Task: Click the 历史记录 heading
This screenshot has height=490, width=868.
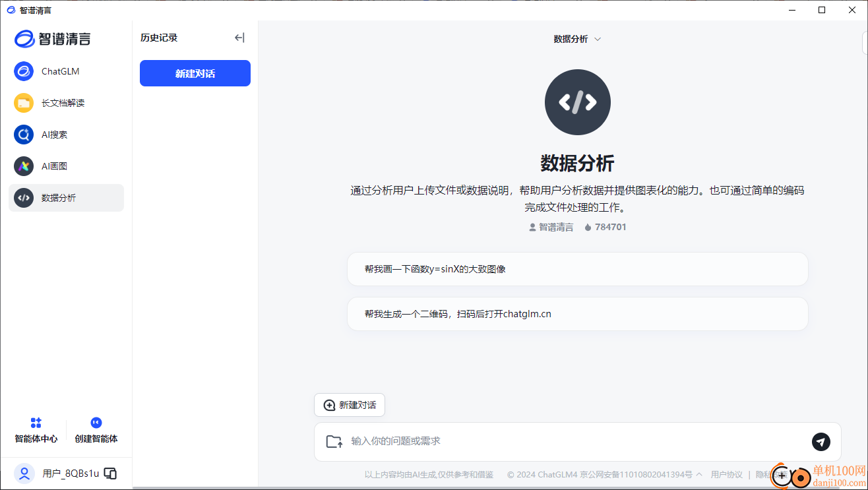Action: tap(159, 38)
